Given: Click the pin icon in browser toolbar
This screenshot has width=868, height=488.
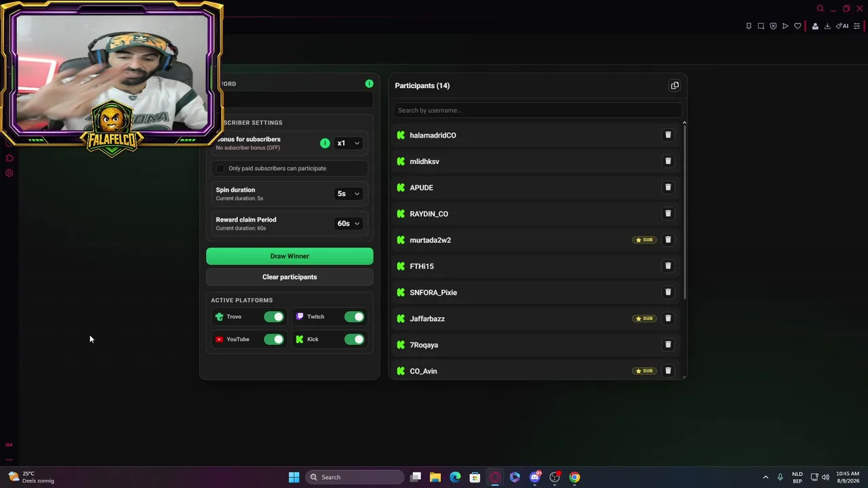Looking at the screenshot, I should (749, 26).
